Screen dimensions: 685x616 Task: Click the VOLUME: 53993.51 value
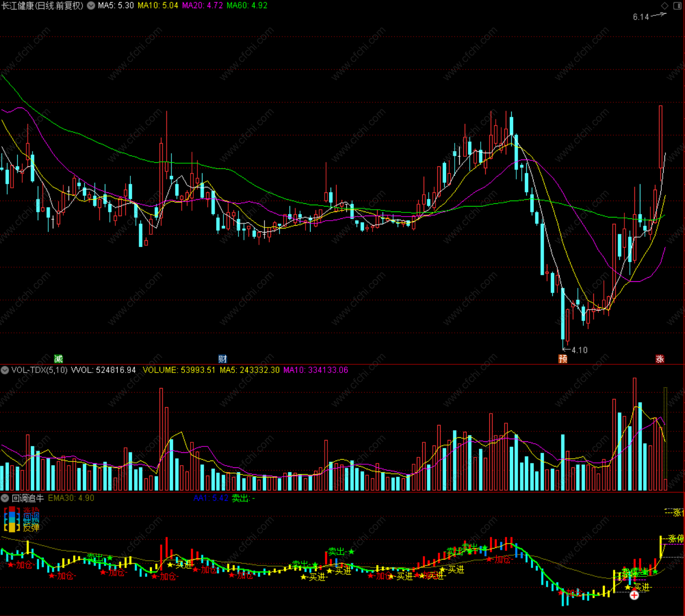click(x=179, y=370)
